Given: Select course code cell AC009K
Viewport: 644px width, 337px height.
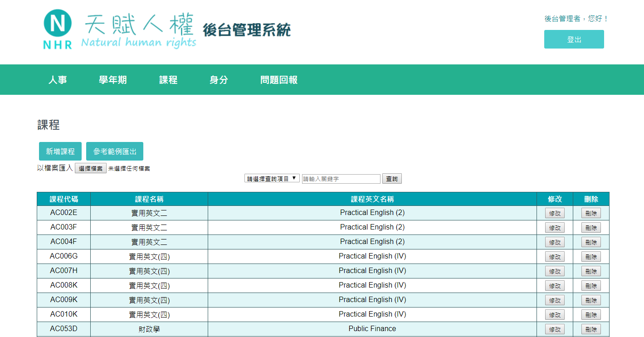Looking at the screenshot, I should 64,300.
